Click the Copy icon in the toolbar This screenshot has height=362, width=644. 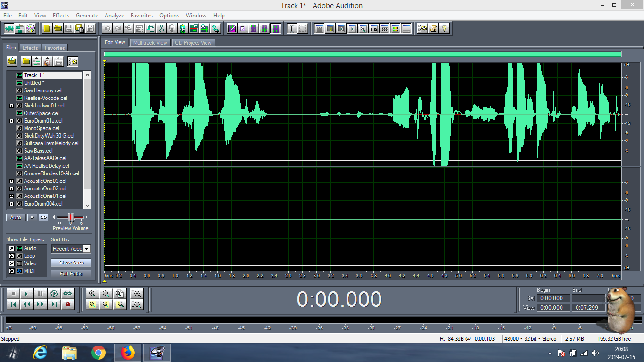pos(150,28)
